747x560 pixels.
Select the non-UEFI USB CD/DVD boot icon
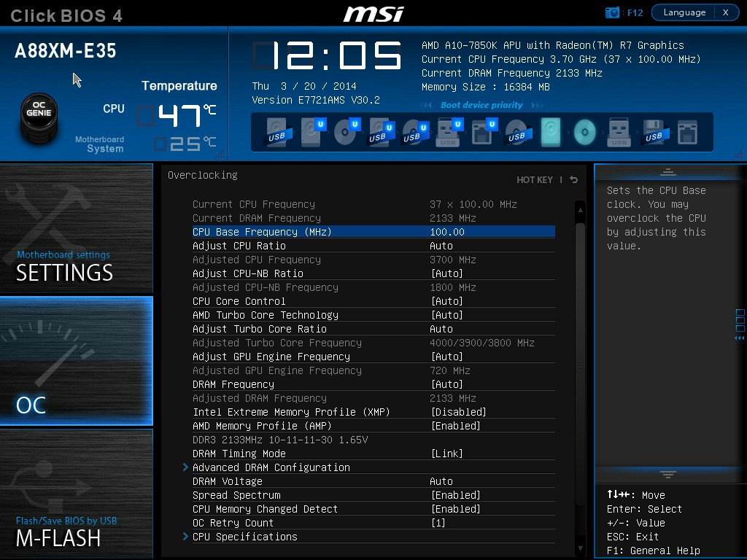coord(516,133)
